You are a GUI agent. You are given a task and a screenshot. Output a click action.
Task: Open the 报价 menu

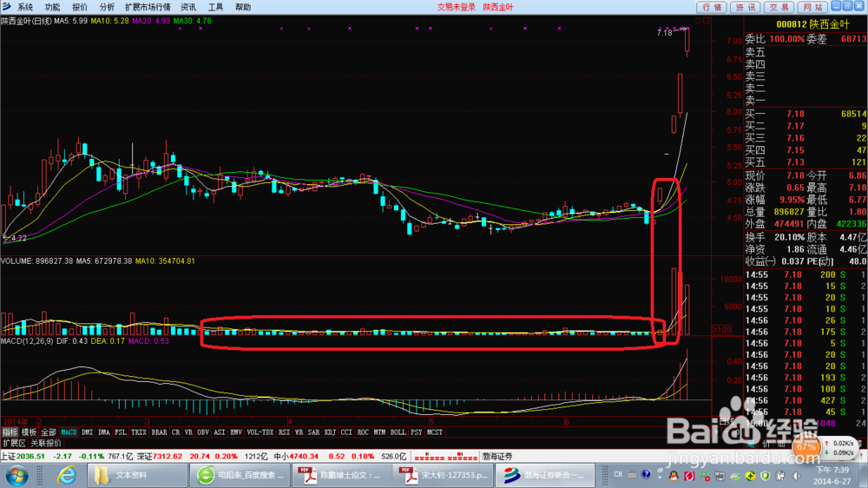(80, 7)
